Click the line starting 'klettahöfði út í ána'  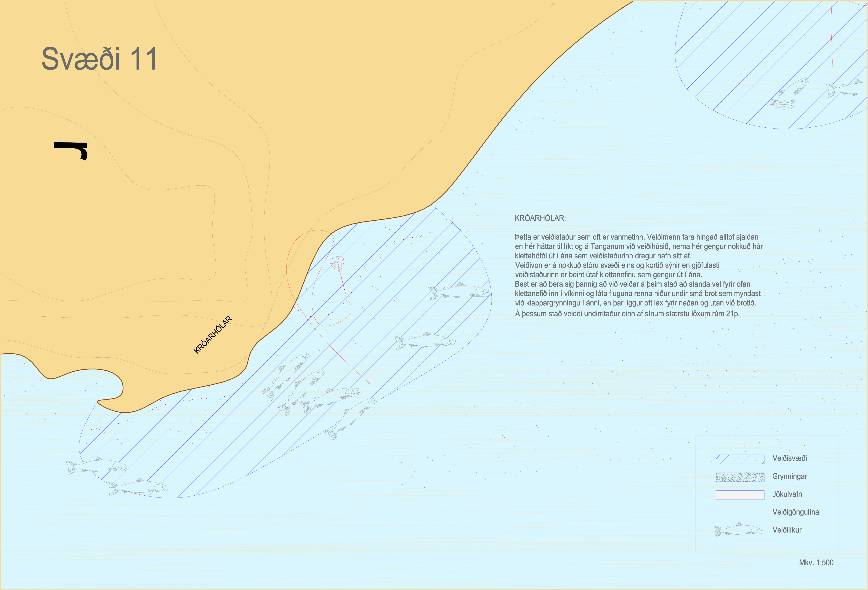[603, 256]
